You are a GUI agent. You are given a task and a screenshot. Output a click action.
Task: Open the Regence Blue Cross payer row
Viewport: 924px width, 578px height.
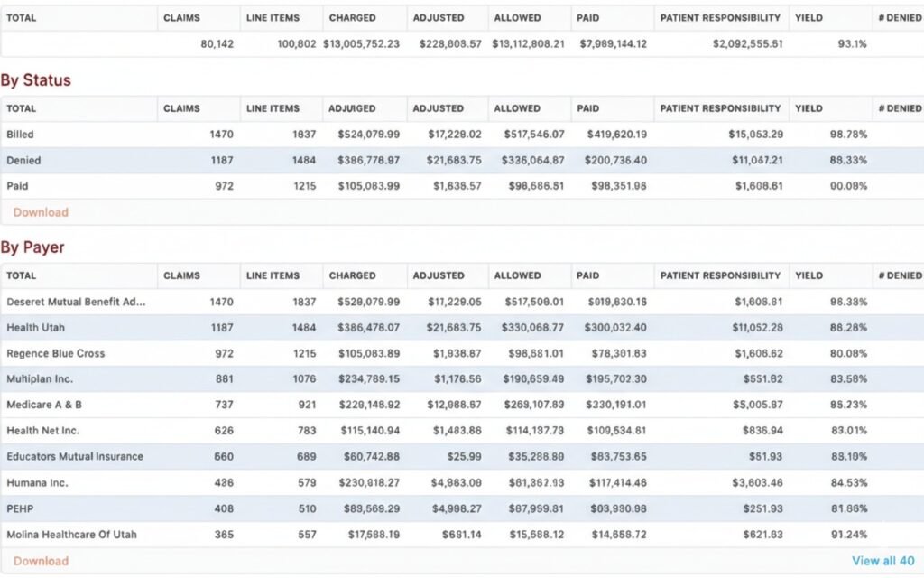[55, 354]
